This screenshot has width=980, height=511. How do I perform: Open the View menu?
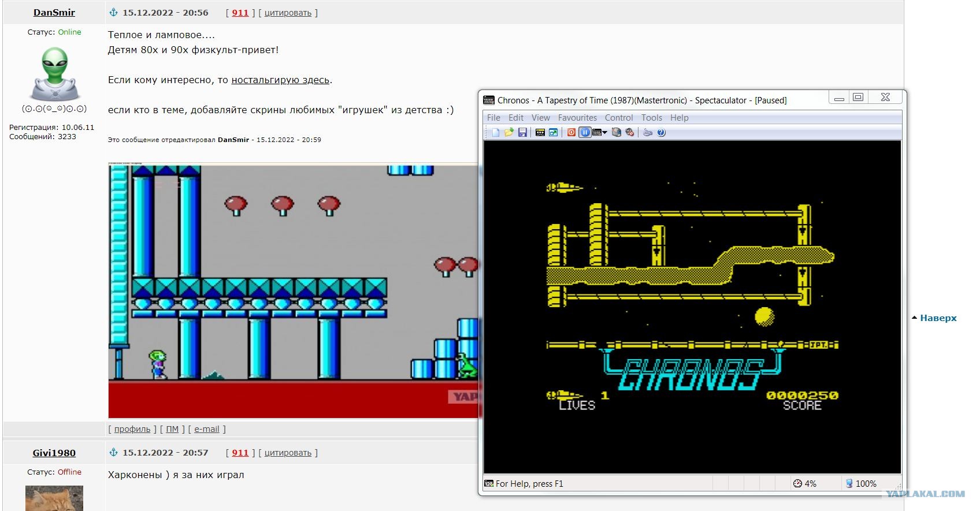coord(540,117)
